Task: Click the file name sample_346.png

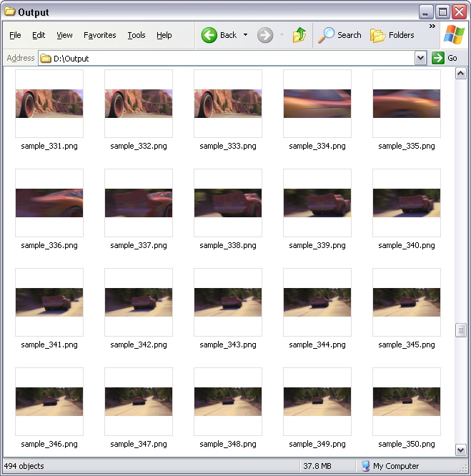Action: [49, 444]
